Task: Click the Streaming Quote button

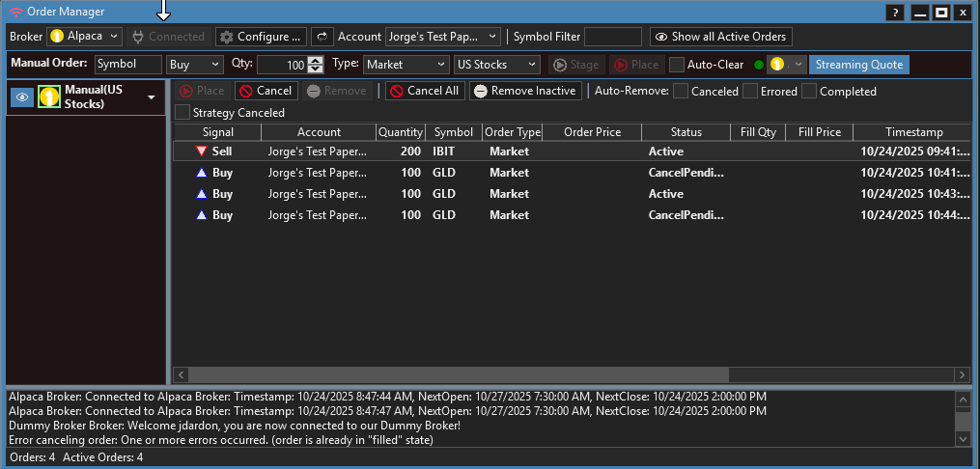Action: [858, 65]
